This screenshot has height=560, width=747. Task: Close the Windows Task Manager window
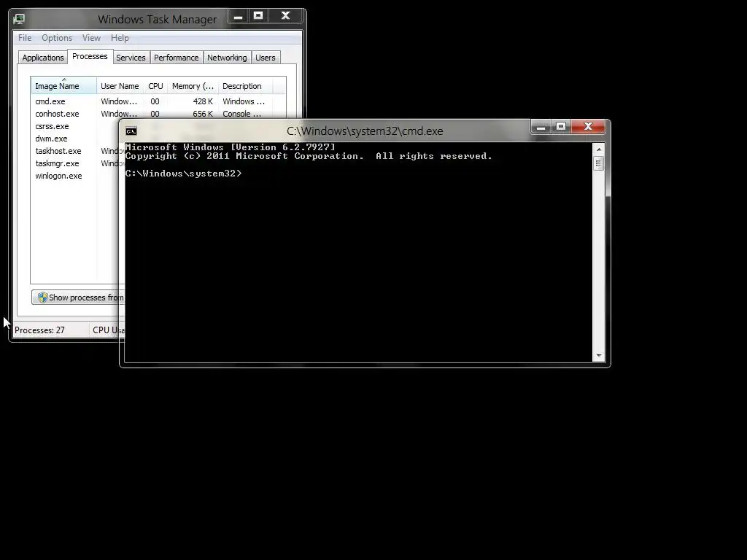(x=285, y=16)
